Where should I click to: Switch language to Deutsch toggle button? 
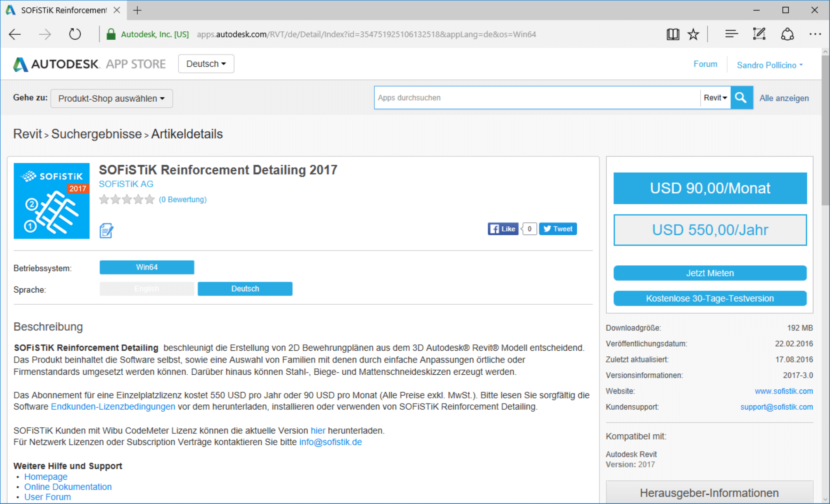click(245, 288)
